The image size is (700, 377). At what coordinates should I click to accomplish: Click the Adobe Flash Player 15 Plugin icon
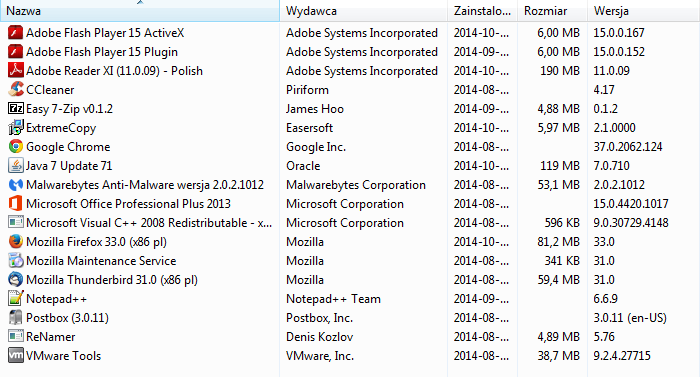click(x=16, y=52)
